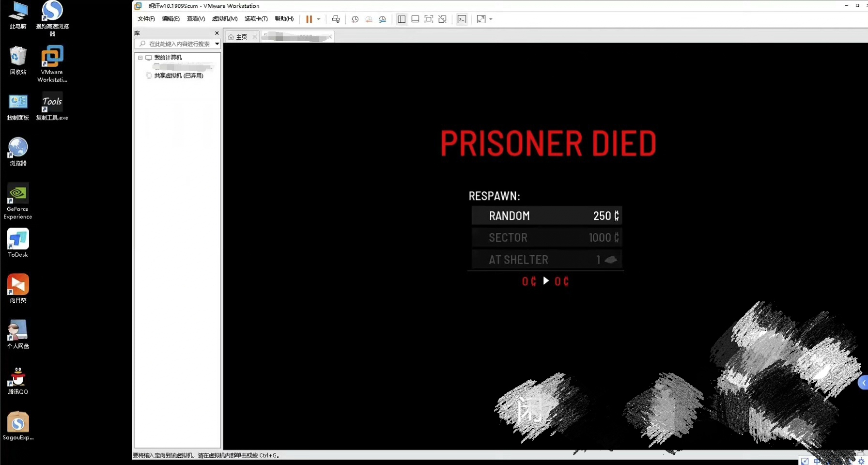
Task: Open 向日葵 desktop icon
Action: coord(18,289)
